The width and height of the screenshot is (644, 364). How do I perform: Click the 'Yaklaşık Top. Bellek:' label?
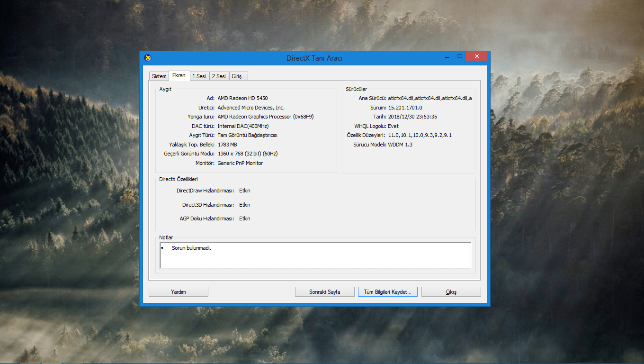(x=192, y=145)
